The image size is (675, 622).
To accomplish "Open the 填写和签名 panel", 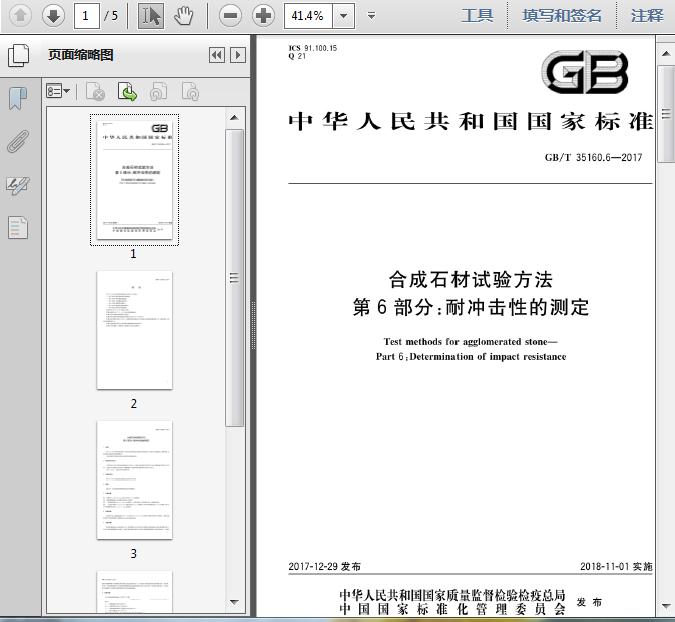I will [562, 16].
